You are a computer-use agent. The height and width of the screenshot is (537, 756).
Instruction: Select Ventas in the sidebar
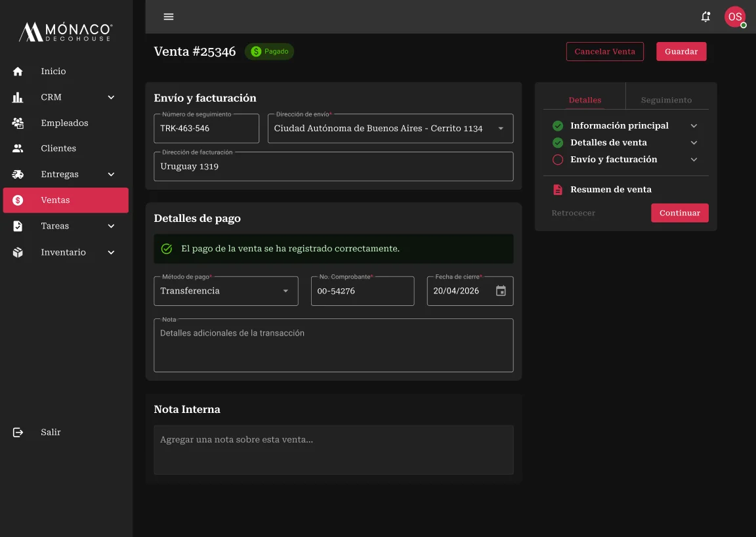pyautogui.click(x=66, y=200)
